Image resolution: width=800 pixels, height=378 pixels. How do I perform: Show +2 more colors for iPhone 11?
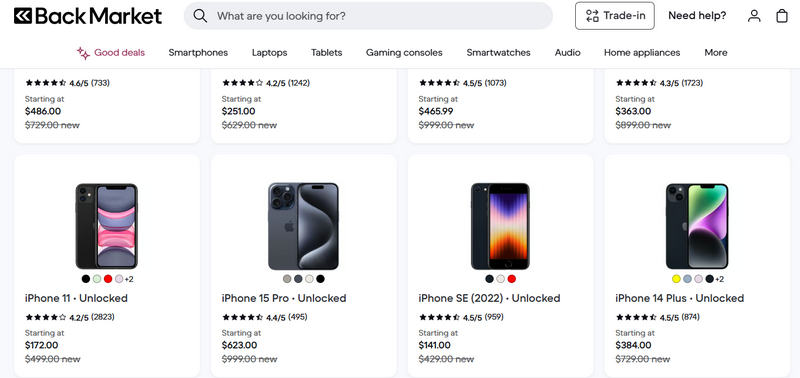tap(129, 279)
